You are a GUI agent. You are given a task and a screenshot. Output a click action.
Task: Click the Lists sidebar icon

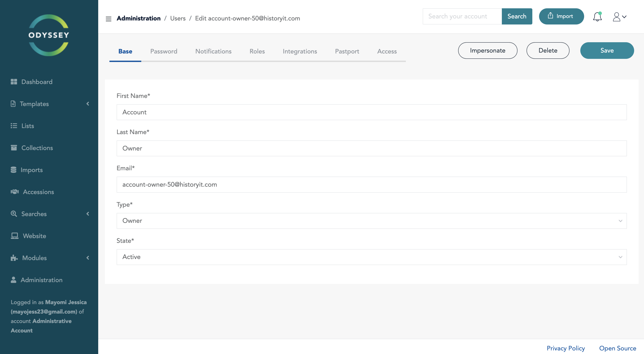(14, 126)
